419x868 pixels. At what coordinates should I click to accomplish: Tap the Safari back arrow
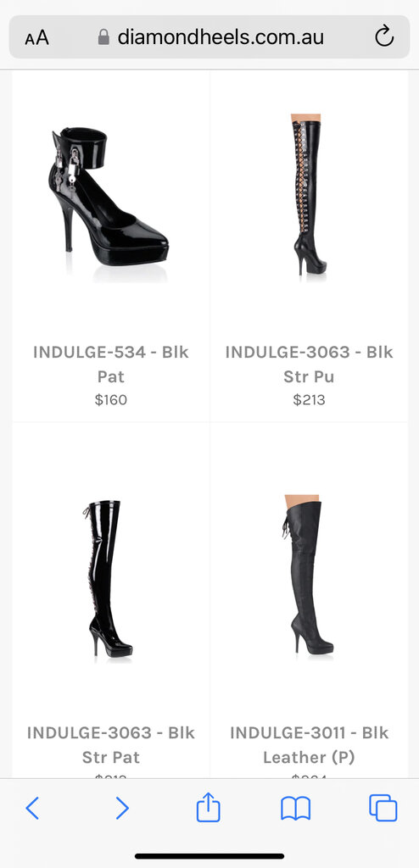[33, 809]
